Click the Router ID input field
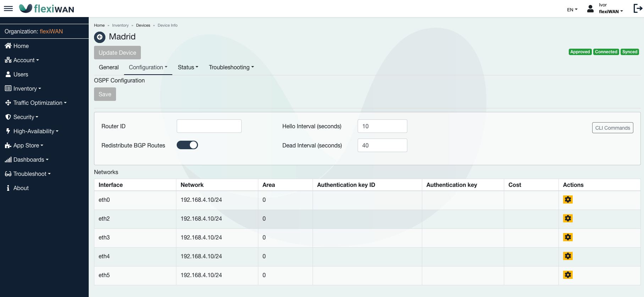The height and width of the screenshot is (297, 644). [x=209, y=126]
